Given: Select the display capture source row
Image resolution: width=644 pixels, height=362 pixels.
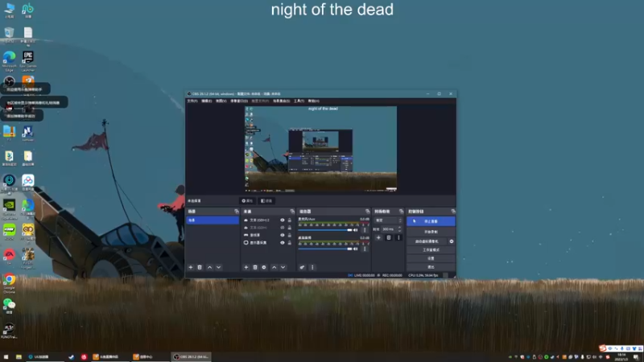Looking at the screenshot, I should coord(267,243).
